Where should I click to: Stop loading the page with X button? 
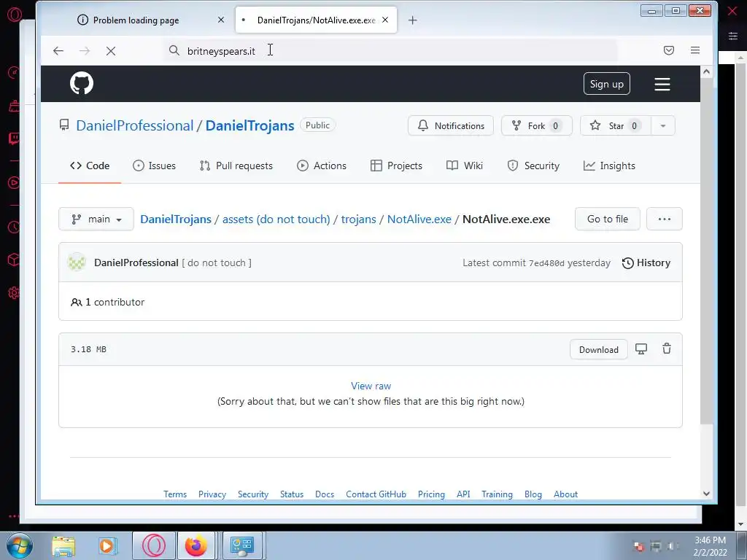(111, 51)
